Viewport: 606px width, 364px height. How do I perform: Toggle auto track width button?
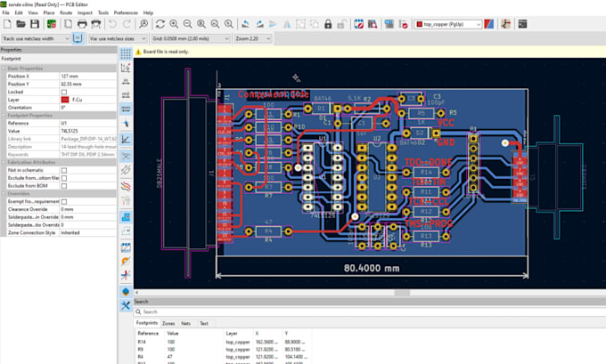pos(78,38)
